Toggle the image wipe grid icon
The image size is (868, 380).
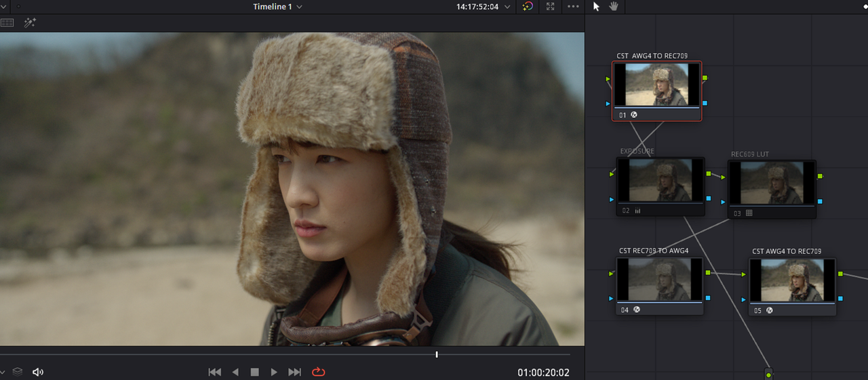pos(7,22)
